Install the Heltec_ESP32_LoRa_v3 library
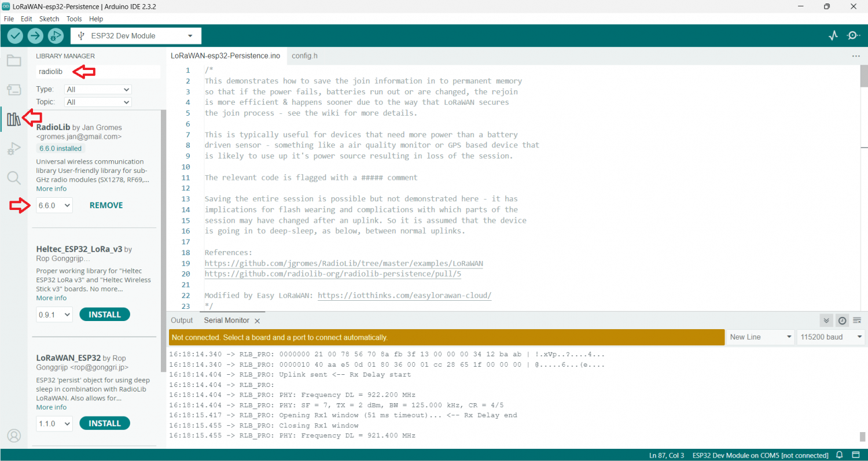The width and height of the screenshot is (868, 461). (x=105, y=315)
